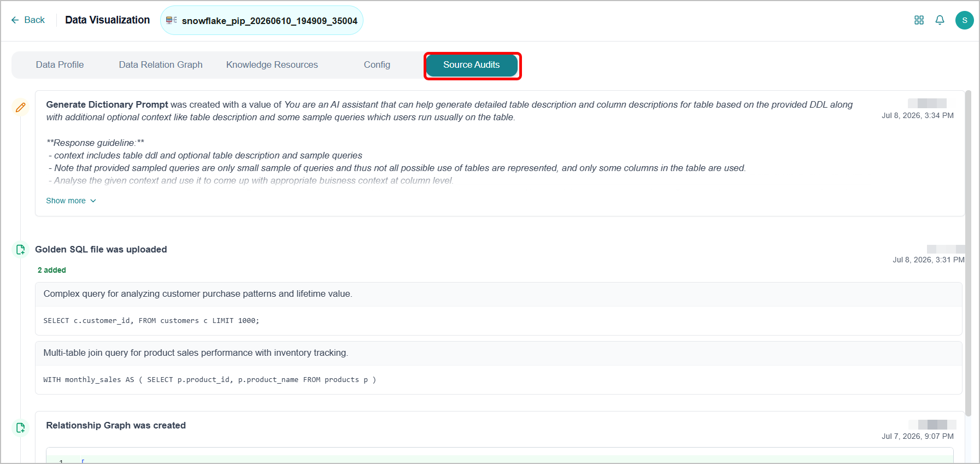The image size is (980, 464).
Task: Click the 'SELECT c.customer_id' SQL code line
Action: (x=151, y=321)
